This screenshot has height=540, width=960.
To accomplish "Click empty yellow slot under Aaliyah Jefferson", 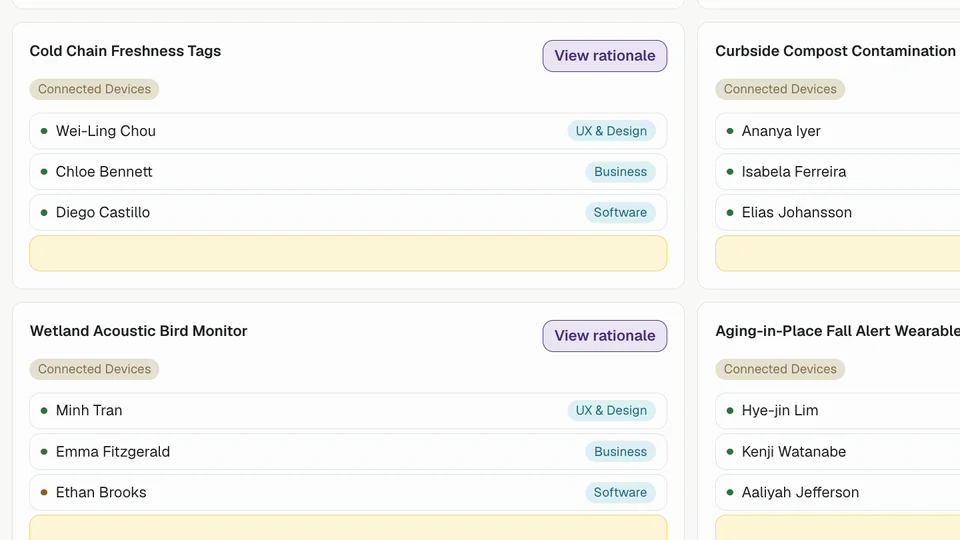I will 838,528.
